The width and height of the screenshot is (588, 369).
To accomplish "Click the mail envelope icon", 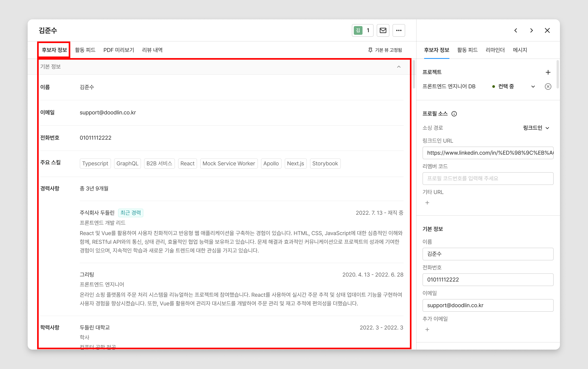I will tap(383, 30).
